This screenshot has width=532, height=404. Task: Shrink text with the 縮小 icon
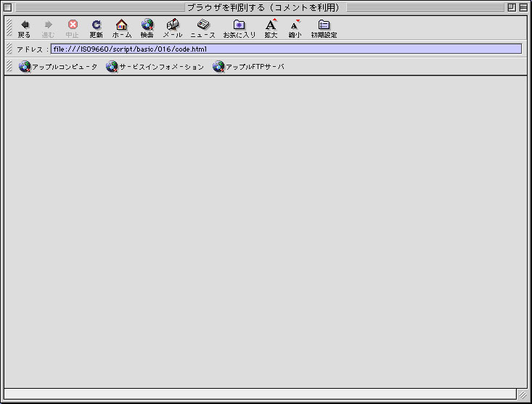click(x=295, y=28)
